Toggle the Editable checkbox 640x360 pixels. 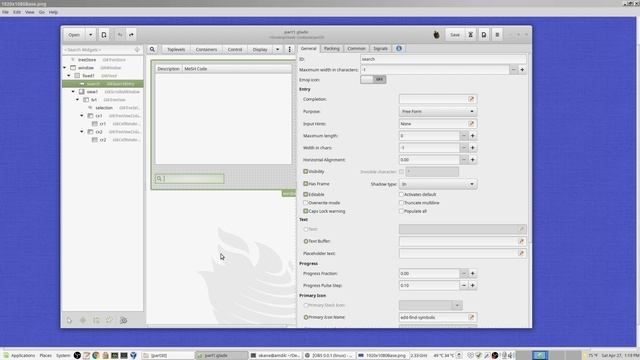(x=305, y=194)
